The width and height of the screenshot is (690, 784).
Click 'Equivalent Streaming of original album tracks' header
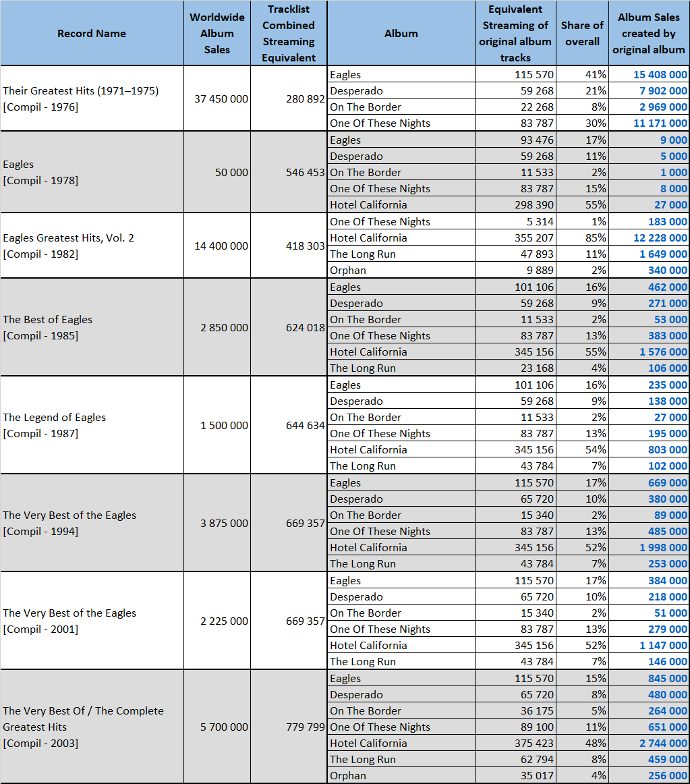(x=515, y=34)
